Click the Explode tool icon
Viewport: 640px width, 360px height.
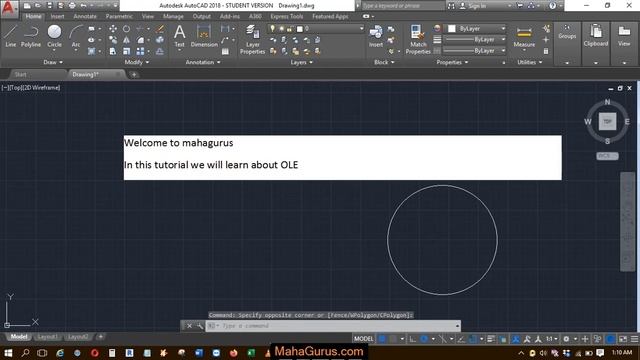click(x=160, y=40)
